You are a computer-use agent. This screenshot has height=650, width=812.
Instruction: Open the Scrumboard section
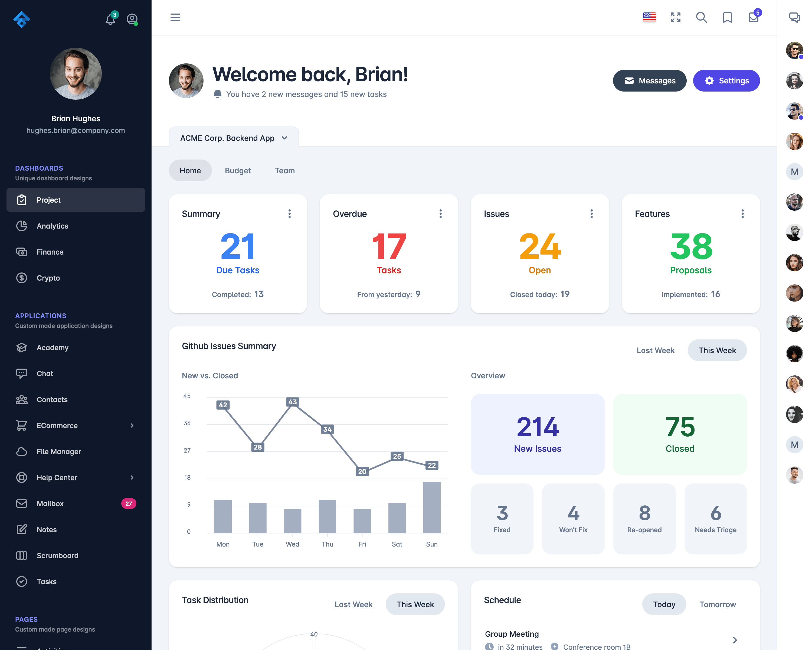pos(58,555)
